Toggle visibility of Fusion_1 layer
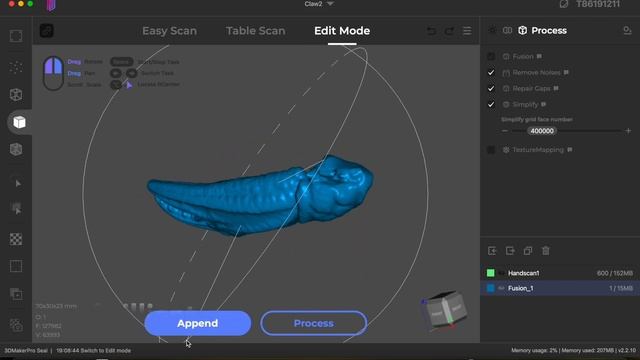The width and height of the screenshot is (640, 360). tap(501, 288)
